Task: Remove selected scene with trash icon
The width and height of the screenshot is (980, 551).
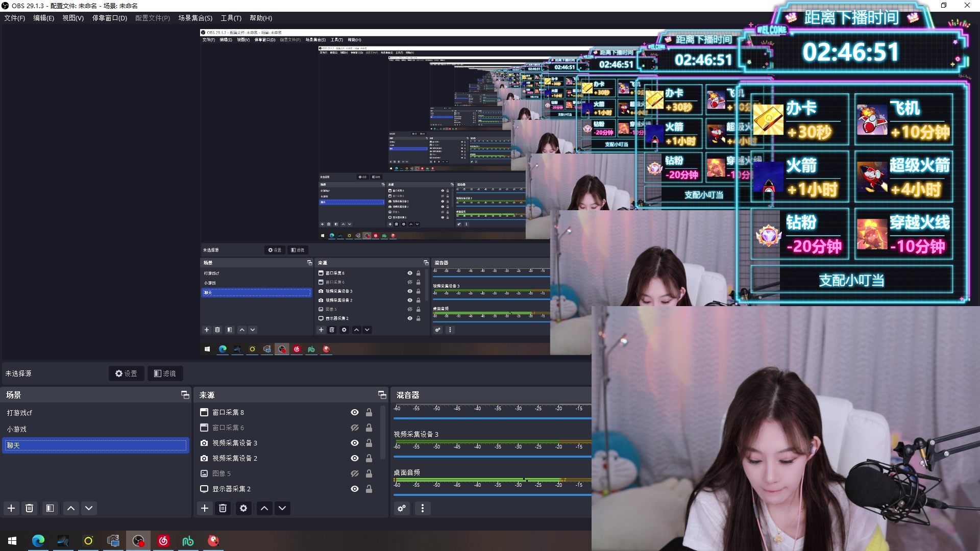Action: 29,508
